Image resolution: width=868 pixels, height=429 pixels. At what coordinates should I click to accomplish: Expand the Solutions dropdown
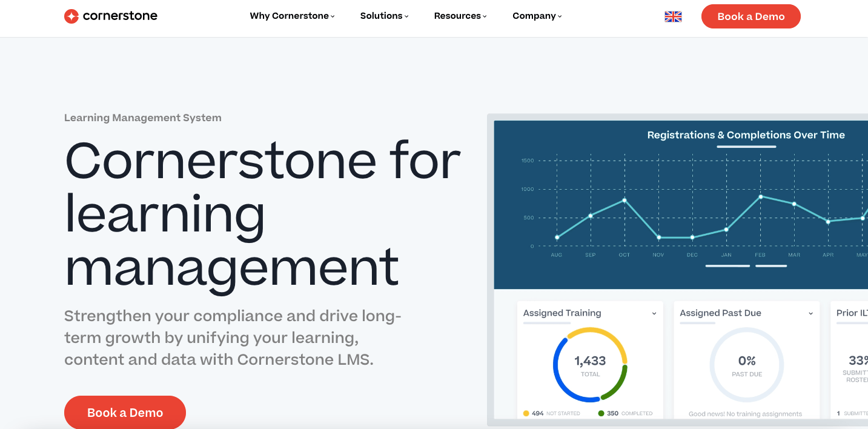[x=384, y=16]
